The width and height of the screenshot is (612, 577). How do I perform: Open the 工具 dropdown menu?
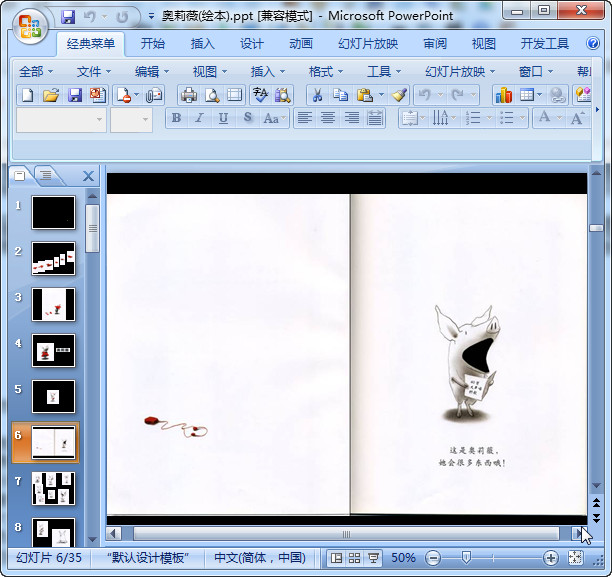[x=384, y=72]
